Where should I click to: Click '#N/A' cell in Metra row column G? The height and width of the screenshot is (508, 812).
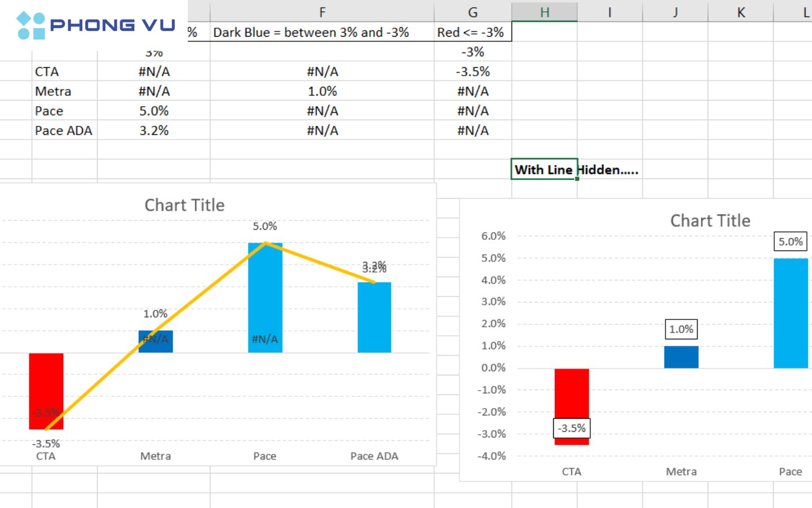tap(473, 91)
